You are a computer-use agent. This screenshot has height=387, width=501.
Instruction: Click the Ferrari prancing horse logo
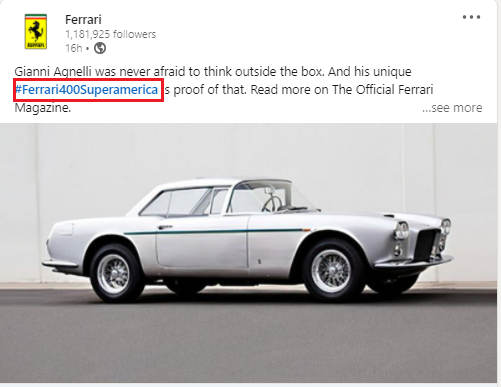pyautogui.click(x=36, y=32)
